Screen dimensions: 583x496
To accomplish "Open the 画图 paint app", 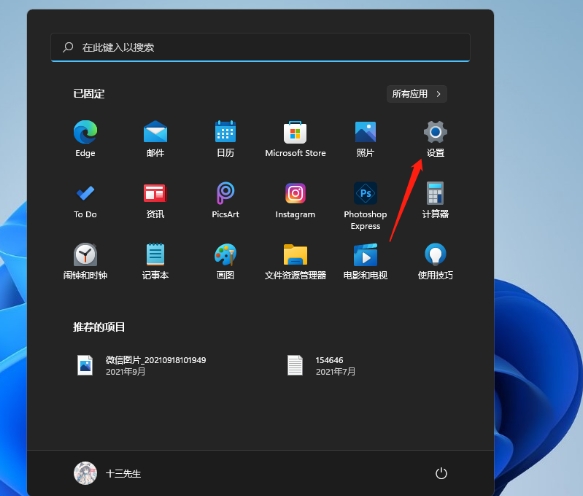I will pos(225,261).
